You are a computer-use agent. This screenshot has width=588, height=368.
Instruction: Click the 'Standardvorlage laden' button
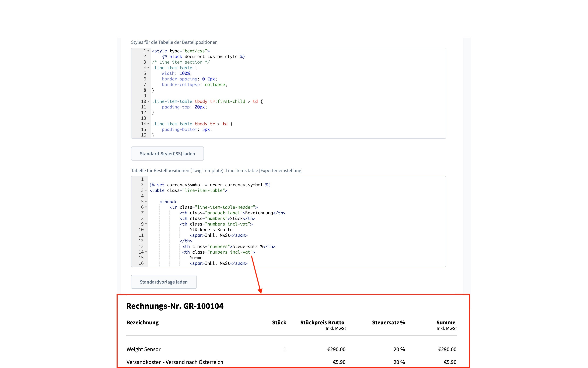click(164, 282)
